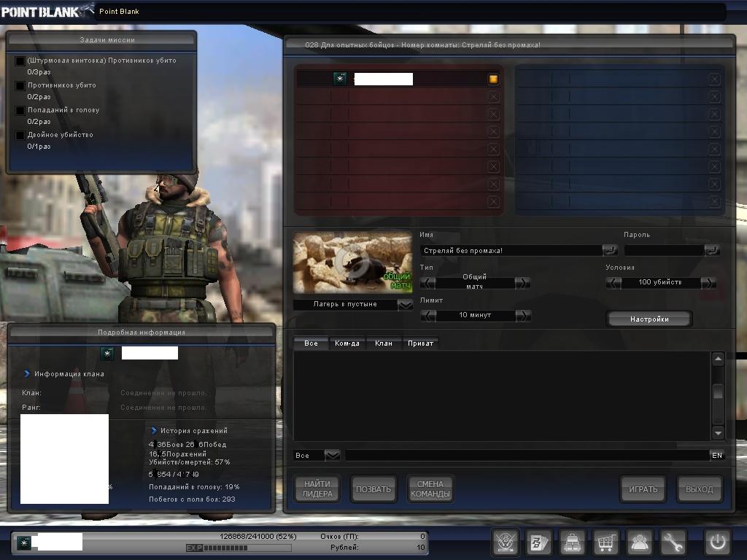Click the power exit icon
Viewport: 747px width, 560px height.
click(x=716, y=542)
